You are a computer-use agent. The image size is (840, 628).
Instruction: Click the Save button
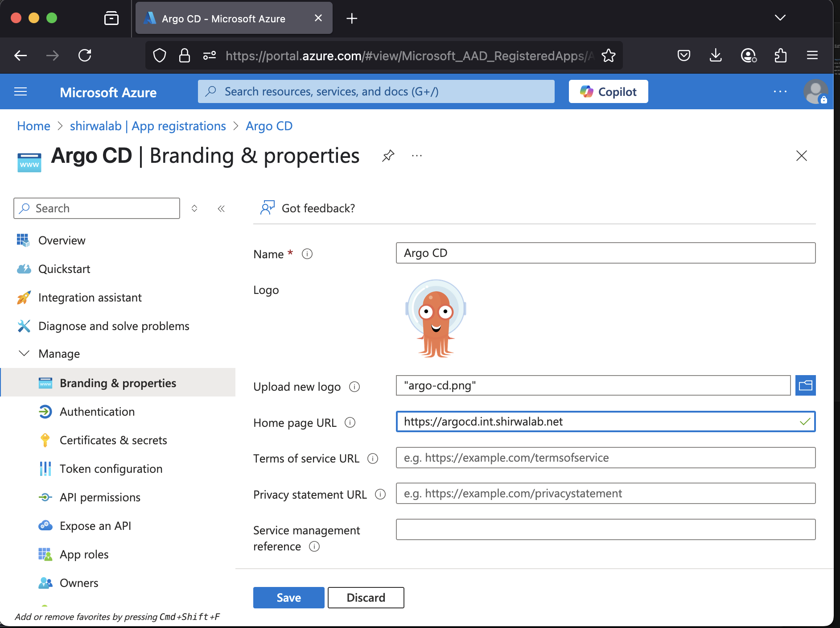(x=288, y=598)
